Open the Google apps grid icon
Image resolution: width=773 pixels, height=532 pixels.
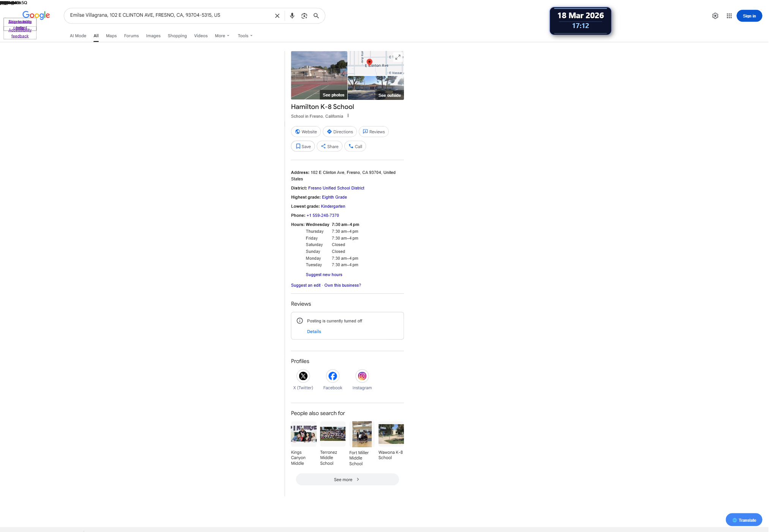pyautogui.click(x=729, y=16)
